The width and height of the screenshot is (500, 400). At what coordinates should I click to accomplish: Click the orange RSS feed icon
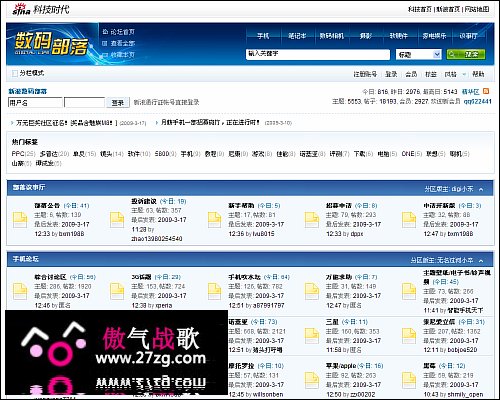(486, 91)
